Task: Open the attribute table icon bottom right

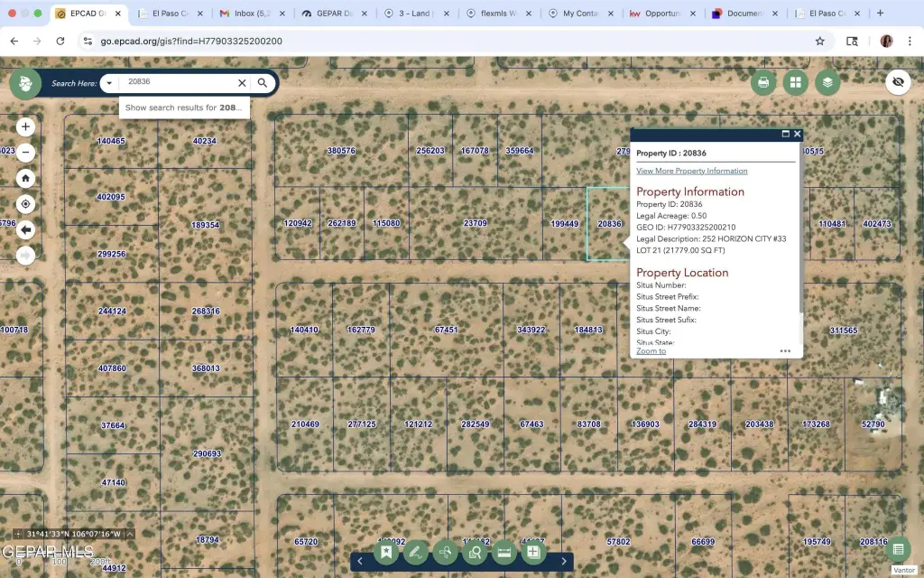Action: point(898,549)
